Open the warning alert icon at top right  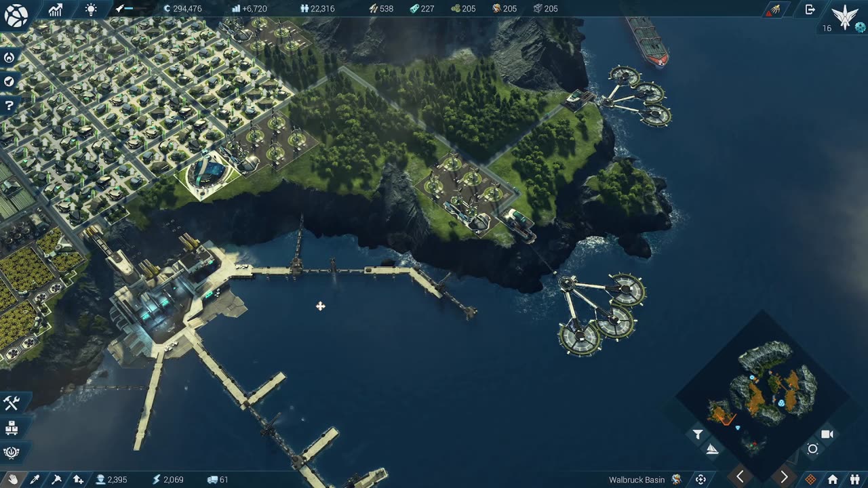coord(774,9)
